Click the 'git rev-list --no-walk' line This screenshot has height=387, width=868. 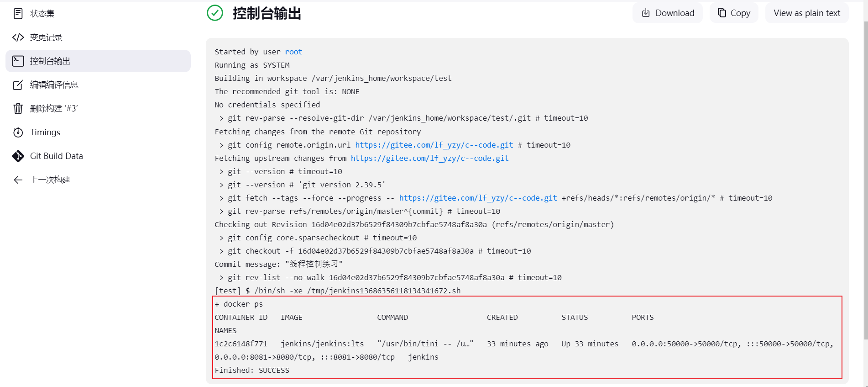(x=390, y=277)
